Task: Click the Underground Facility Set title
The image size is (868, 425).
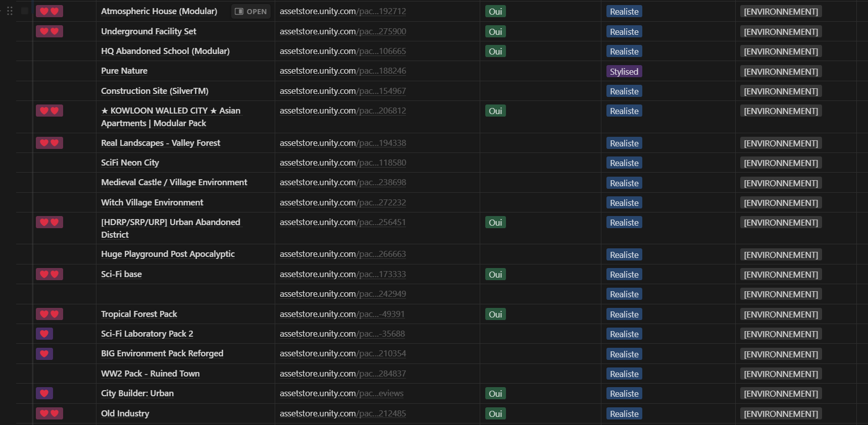Action: point(148,31)
